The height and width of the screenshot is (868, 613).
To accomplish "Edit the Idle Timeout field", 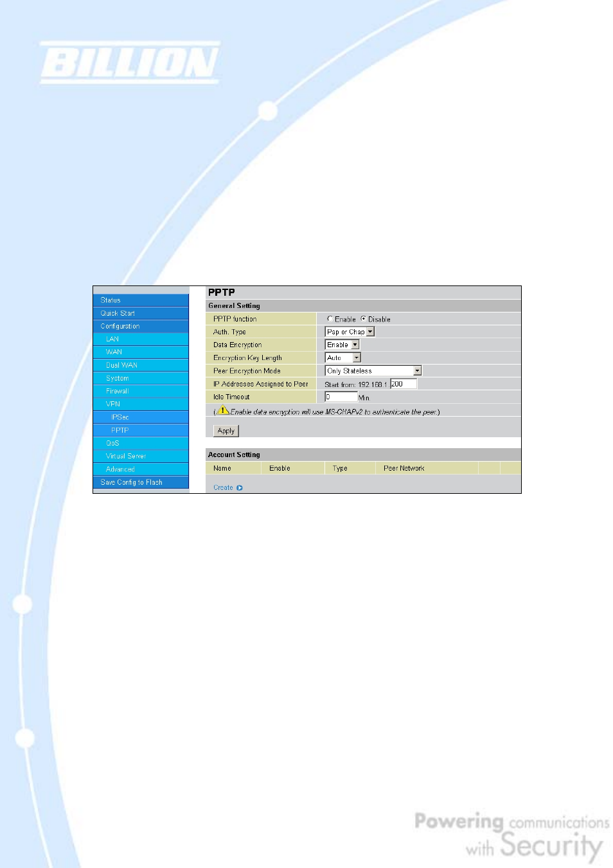I will coord(340,397).
